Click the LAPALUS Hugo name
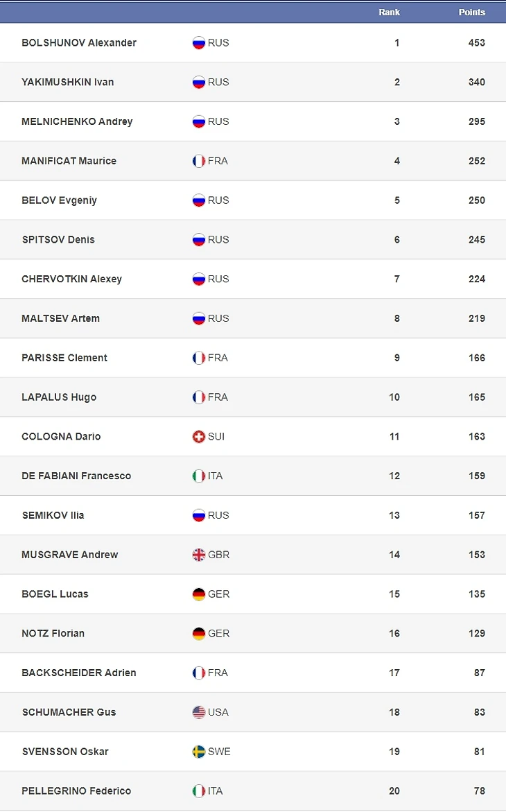 point(59,397)
